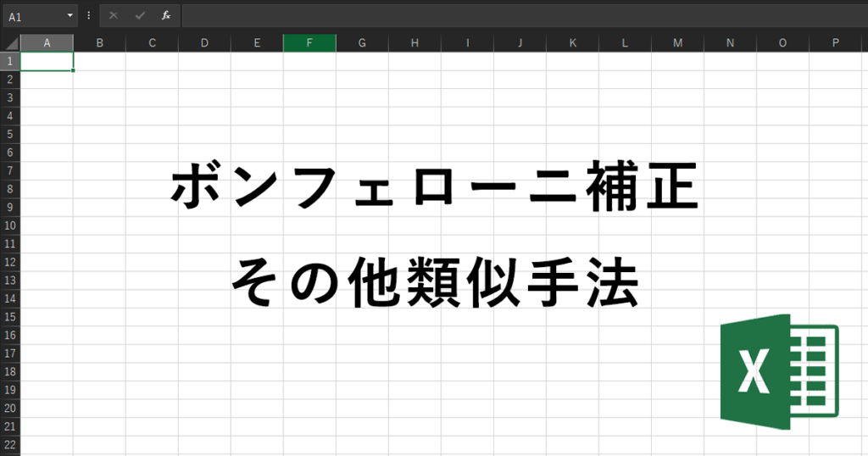Click the ボンフェローニ補正 title text
868x456 pixels.
pos(434,188)
